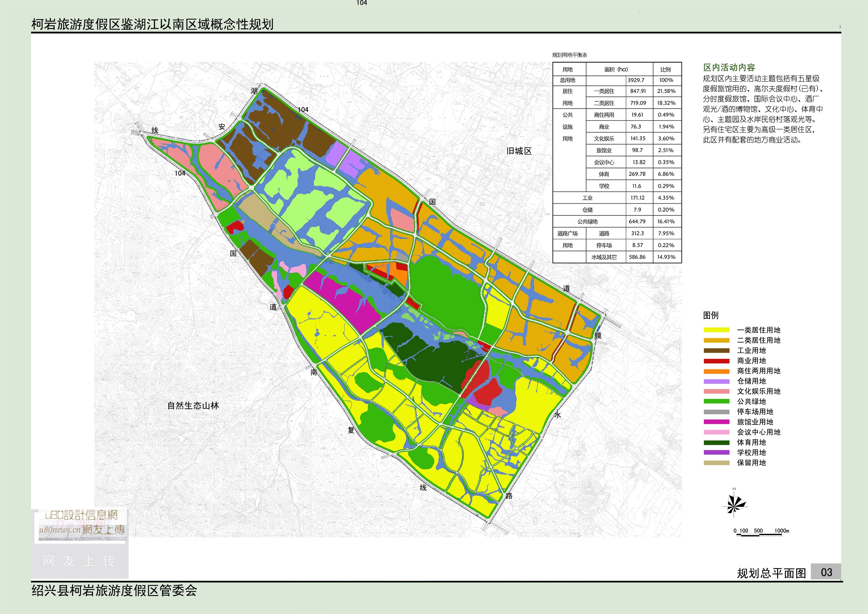Click the scale bar 500 mark
Screen dimensions: 868x614
tap(758, 531)
